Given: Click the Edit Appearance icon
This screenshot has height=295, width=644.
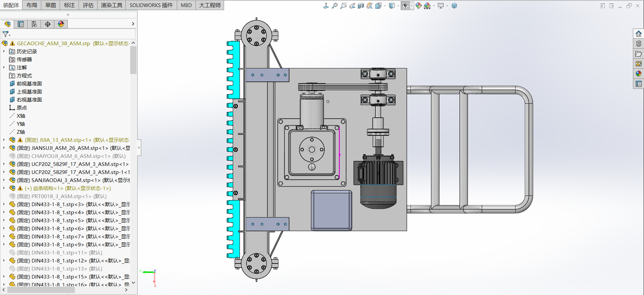Looking at the screenshot, I should click(418, 6).
